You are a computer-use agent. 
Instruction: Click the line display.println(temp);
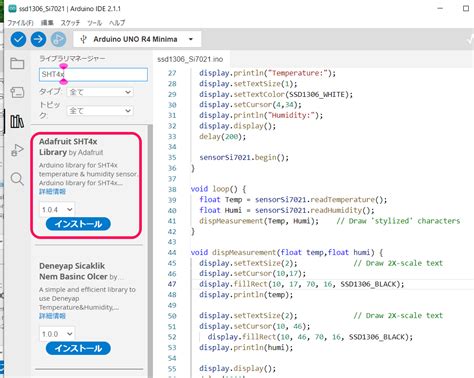pyautogui.click(x=246, y=295)
